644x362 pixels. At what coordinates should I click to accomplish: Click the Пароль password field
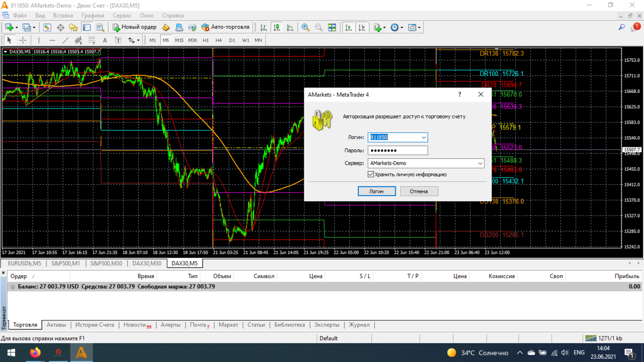point(398,150)
